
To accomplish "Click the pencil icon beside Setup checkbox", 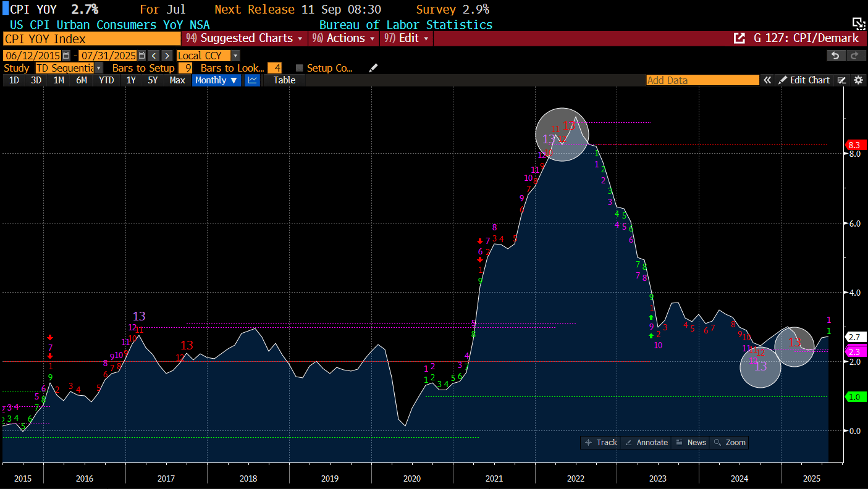I will click(373, 68).
